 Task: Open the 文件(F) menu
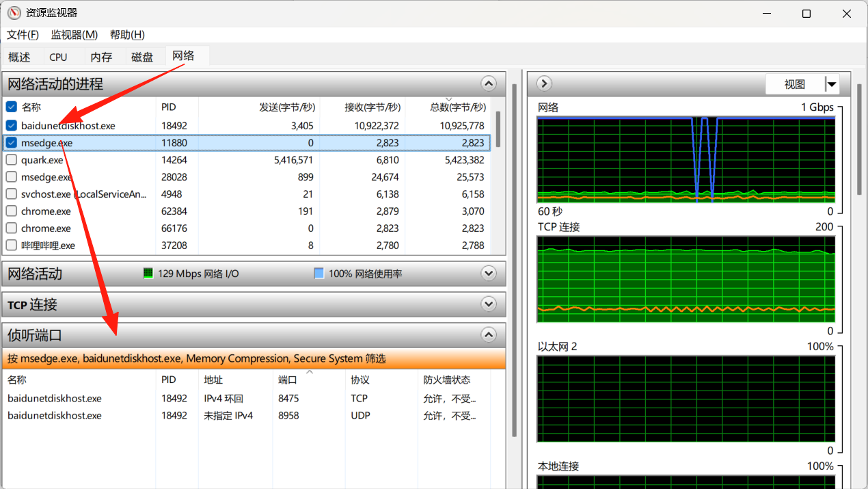coord(23,35)
